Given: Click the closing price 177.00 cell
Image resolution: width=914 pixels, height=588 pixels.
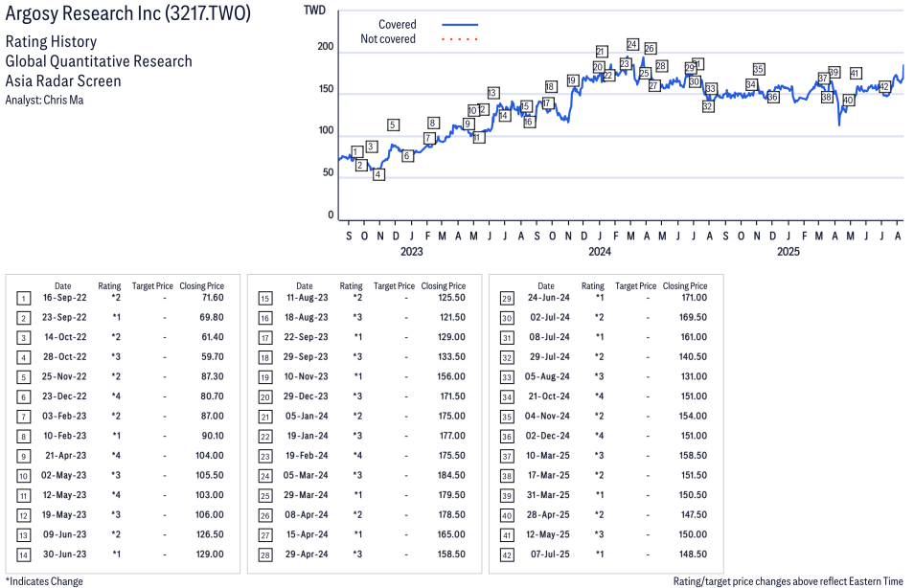Looking at the screenshot, I should point(452,436).
